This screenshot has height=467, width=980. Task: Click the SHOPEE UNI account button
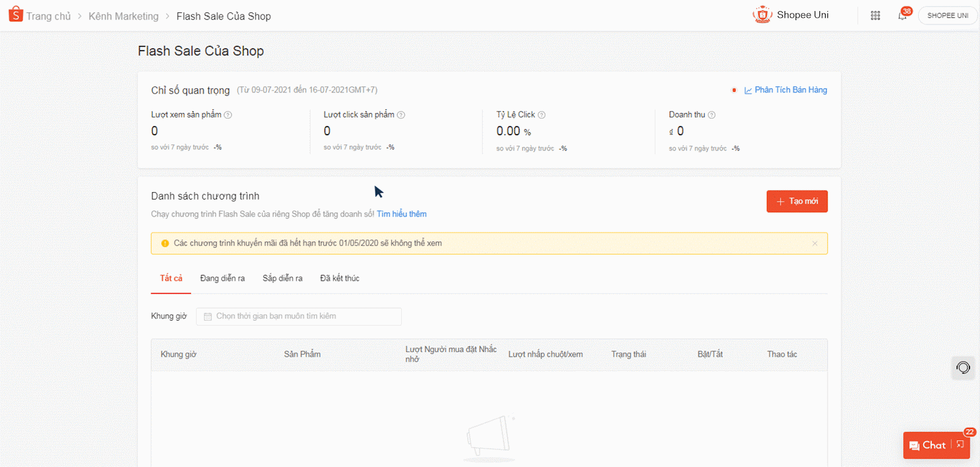[948, 15]
